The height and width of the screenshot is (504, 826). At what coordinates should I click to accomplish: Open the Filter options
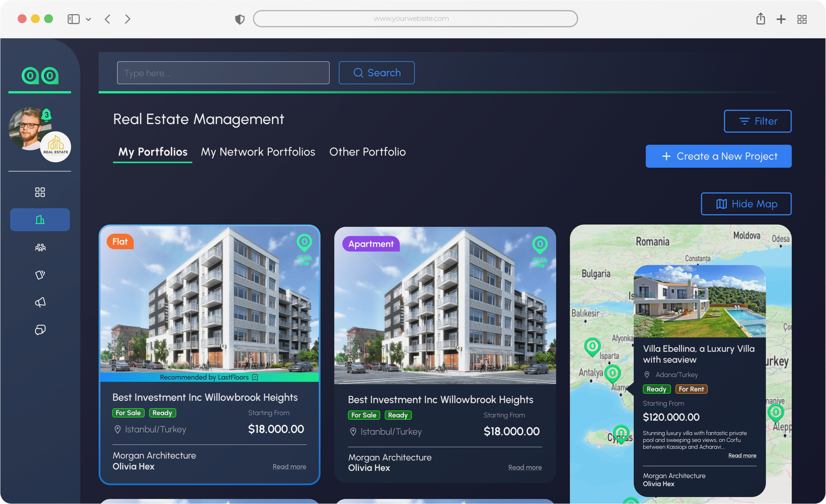(758, 121)
